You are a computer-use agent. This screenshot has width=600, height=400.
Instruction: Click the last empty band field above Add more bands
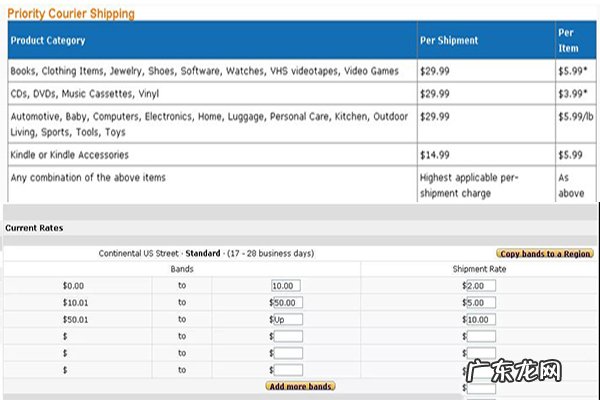tap(287, 370)
